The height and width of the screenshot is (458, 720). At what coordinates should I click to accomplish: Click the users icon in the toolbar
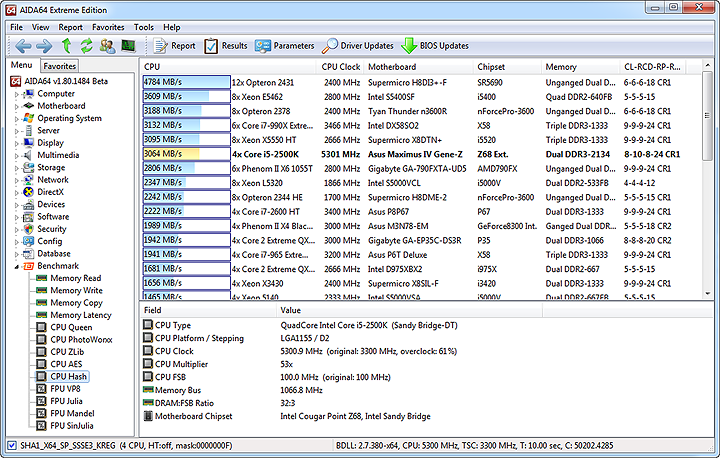tap(107, 45)
